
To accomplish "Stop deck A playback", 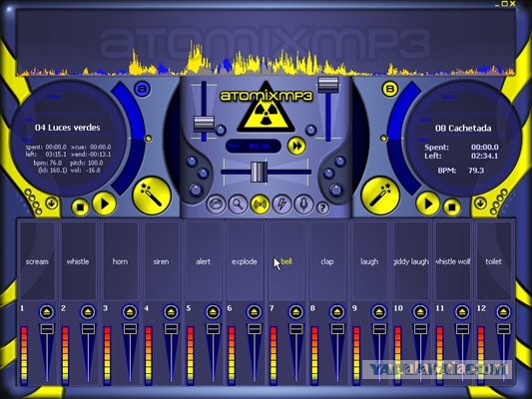I will click(x=80, y=206).
